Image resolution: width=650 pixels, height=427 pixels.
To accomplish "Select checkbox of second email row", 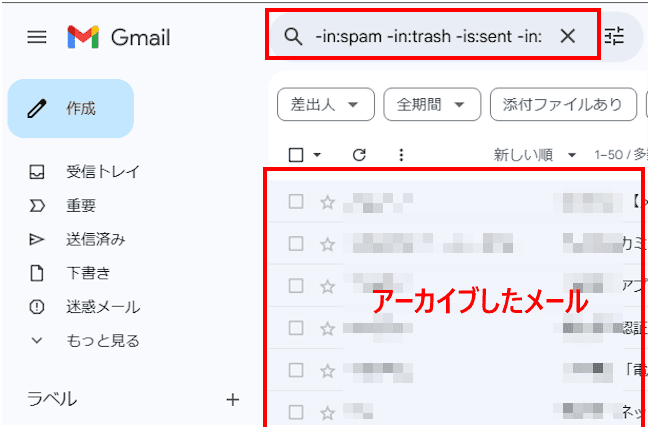I will (296, 244).
